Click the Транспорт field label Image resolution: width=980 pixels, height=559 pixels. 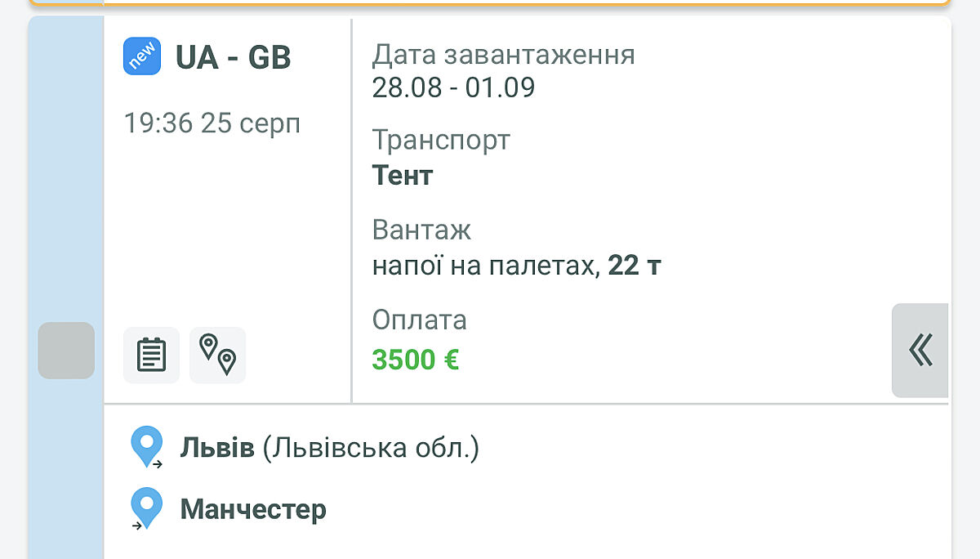coord(441,140)
